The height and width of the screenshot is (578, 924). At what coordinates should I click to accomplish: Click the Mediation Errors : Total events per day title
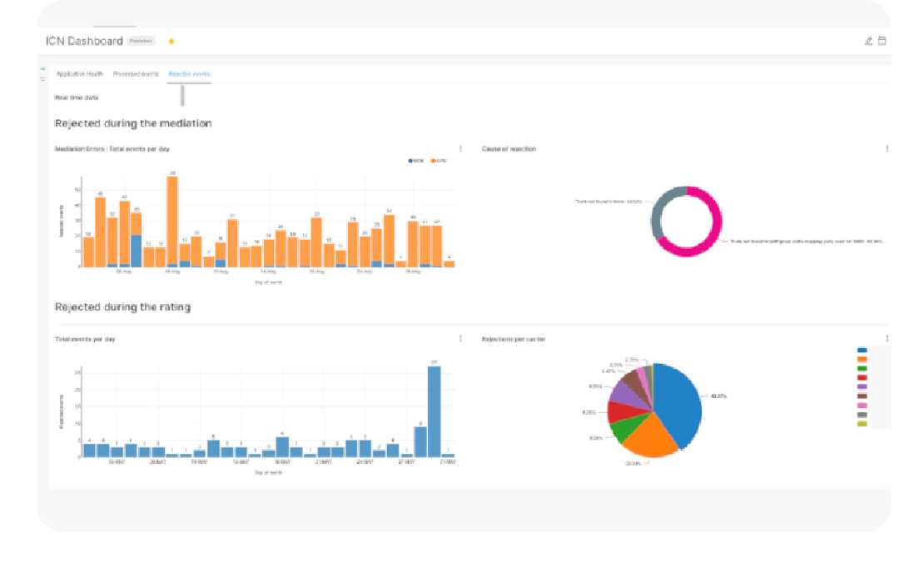[x=112, y=148]
